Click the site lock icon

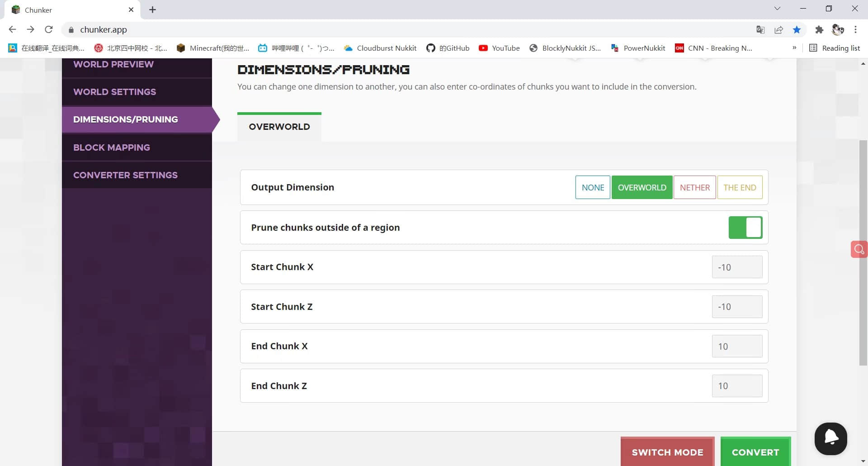(71, 30)
